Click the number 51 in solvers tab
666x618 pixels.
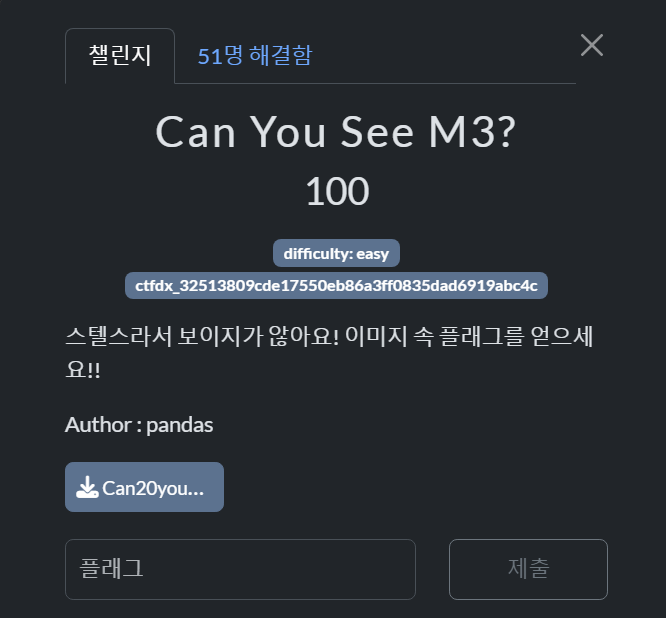pyautogui.click(x=210, y=56)
